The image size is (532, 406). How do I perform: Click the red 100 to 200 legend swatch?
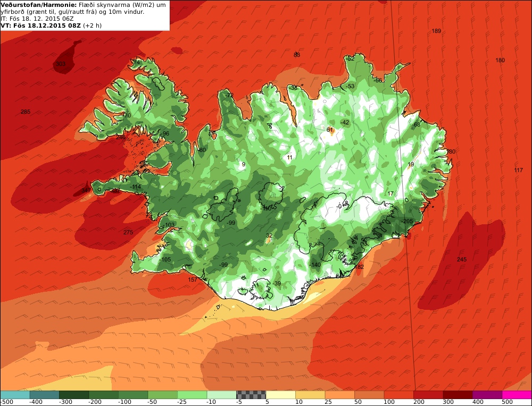398,394
